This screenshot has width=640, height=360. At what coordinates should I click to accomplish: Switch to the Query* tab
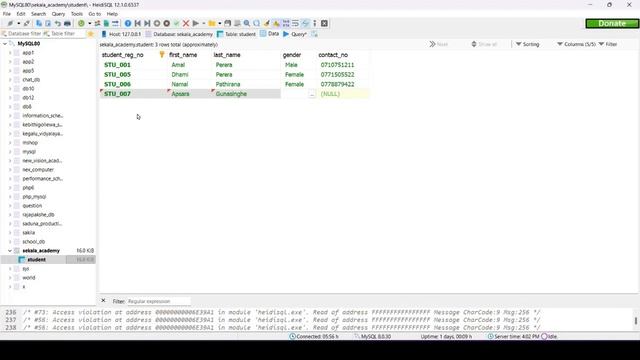coord(295,34)
